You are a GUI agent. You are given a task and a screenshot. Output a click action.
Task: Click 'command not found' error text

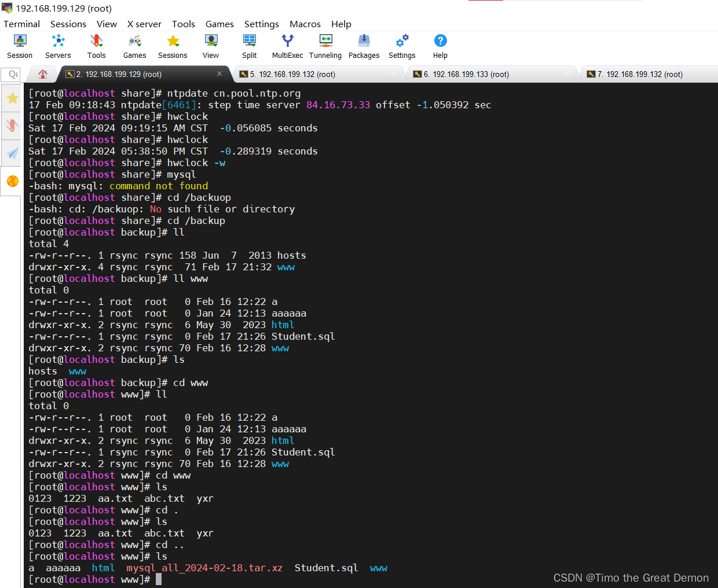[159, 186]
